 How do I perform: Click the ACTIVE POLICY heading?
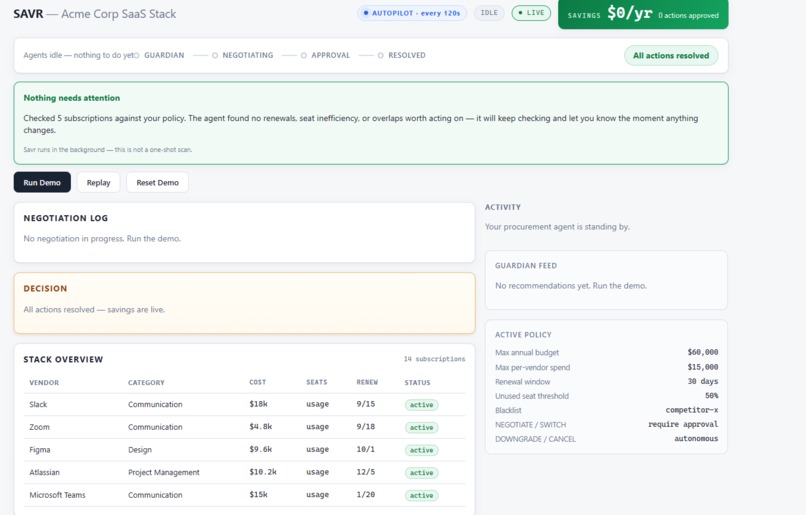coord(523,335)
